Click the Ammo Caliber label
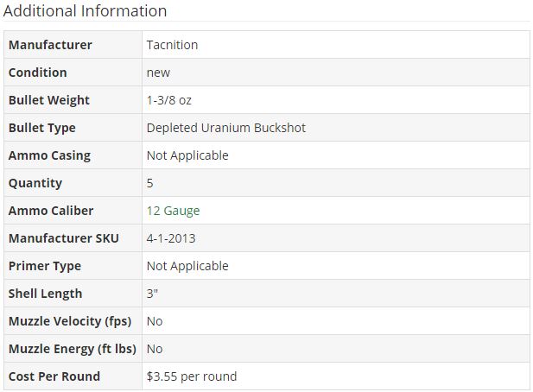Image resolution: width=533 pixels, height=392 pixels. 51,211
